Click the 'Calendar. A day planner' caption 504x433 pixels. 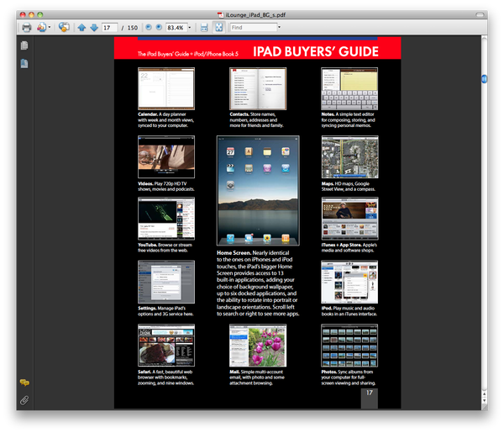coord(166,119)
